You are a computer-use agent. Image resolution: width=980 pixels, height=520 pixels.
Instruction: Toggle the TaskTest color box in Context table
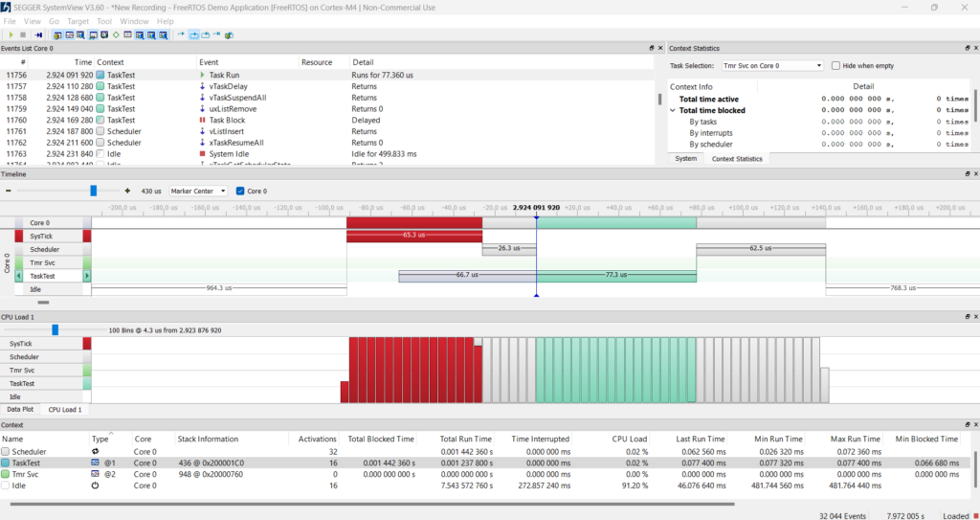[6, 463]
